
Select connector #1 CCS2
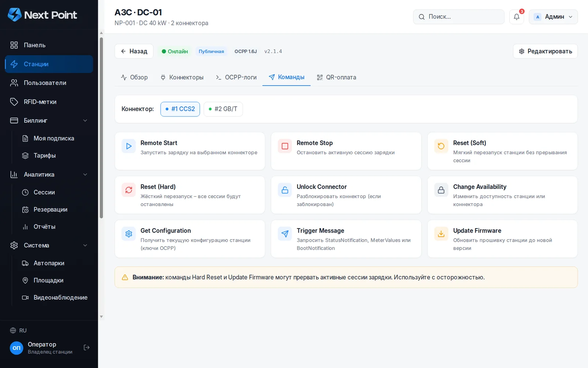pyautogui.click(x=180, y=109)
